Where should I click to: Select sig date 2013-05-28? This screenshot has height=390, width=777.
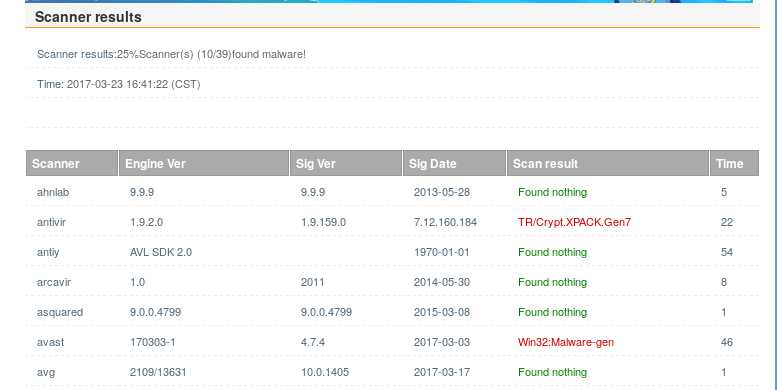tap(442, 192)
